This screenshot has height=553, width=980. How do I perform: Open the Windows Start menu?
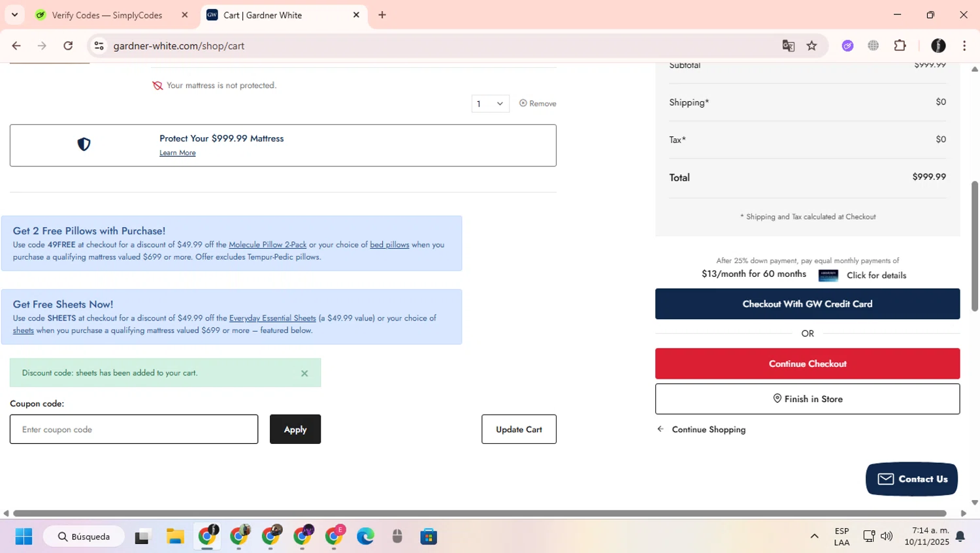click(x=24, y=537)
